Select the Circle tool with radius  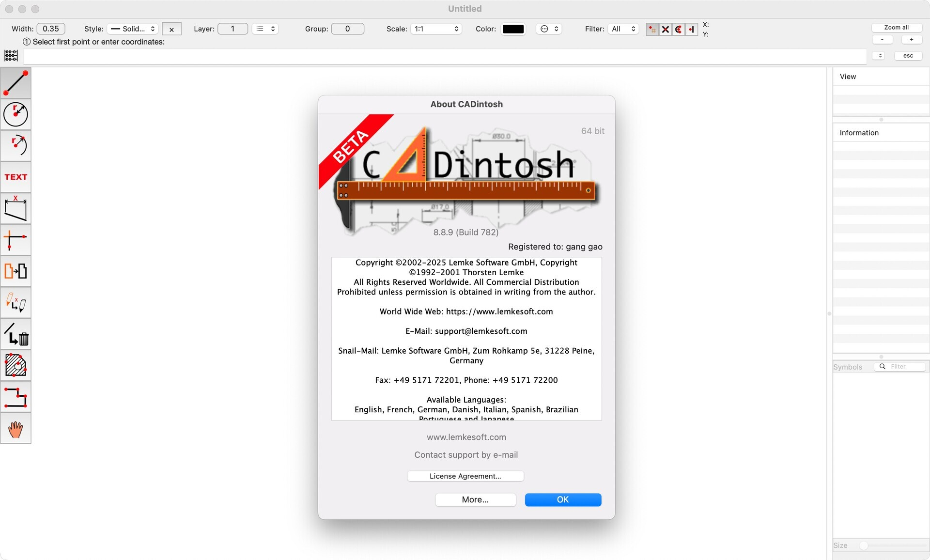[x=15, y=114]
